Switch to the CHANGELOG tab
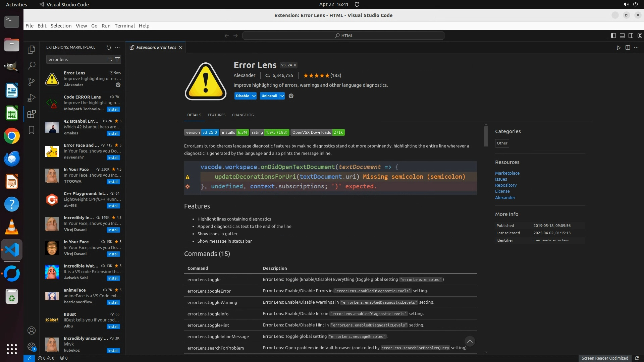Image resolution: width=644 pixels, height=362 pixels. (243, 115)
